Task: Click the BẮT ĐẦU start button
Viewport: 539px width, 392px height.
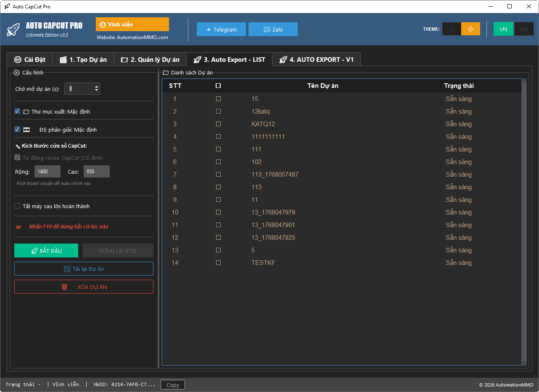Action: coord(46,251)
